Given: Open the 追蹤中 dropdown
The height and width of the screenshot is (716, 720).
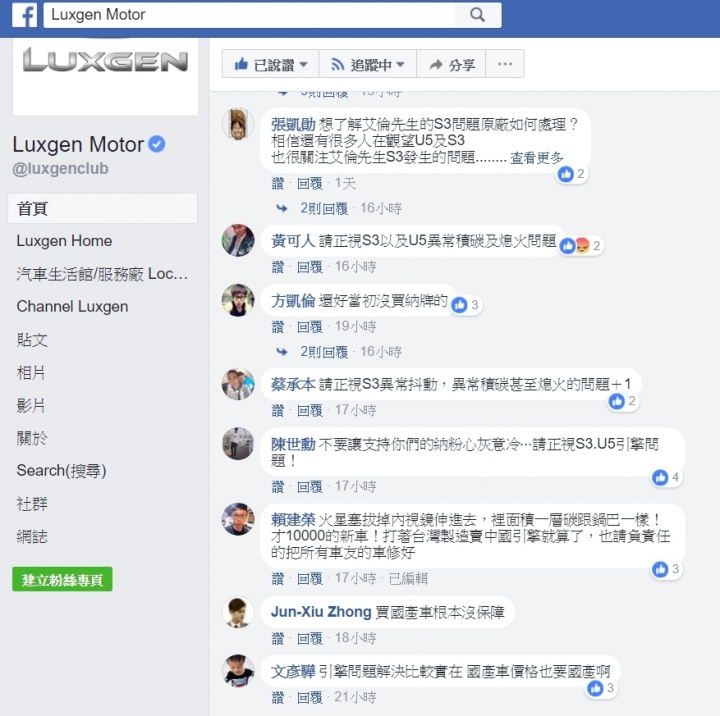Looking at the screenshot, I should point(368,64).
